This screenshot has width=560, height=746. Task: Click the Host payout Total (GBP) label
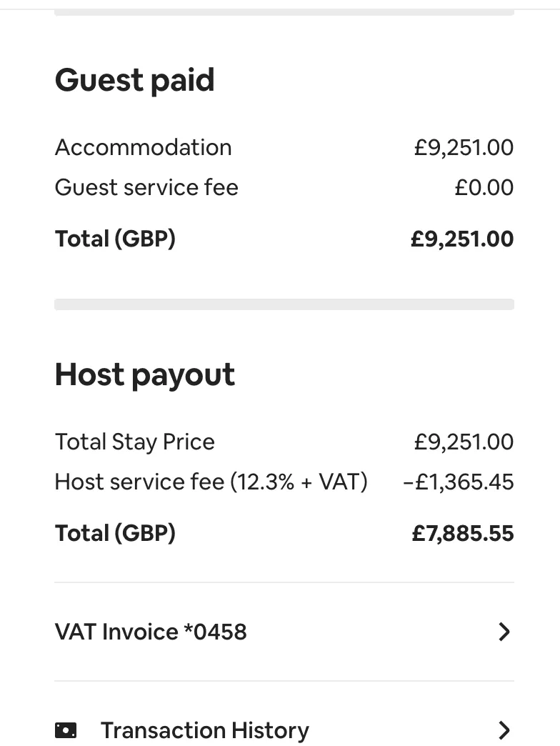click(115, 533)
